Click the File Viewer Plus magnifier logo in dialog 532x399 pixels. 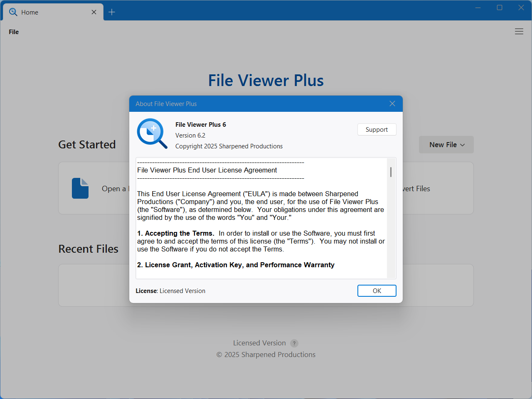tap(152, 133)
